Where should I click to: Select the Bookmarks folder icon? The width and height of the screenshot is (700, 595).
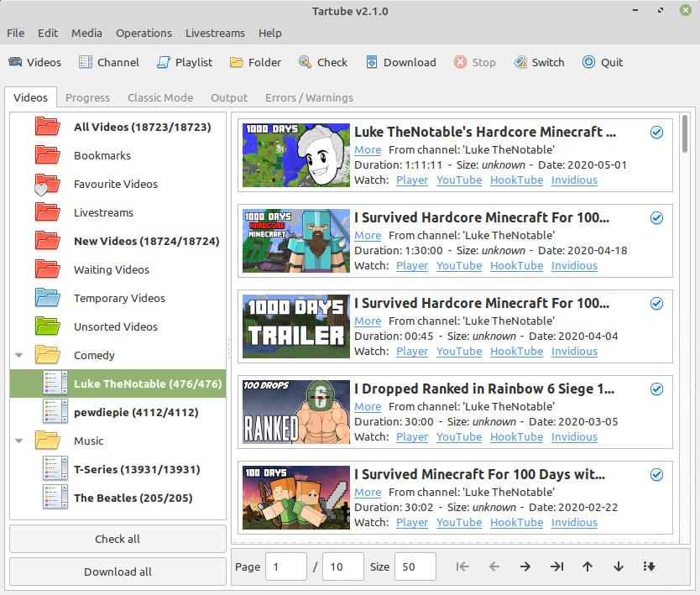tap(47, 155)
